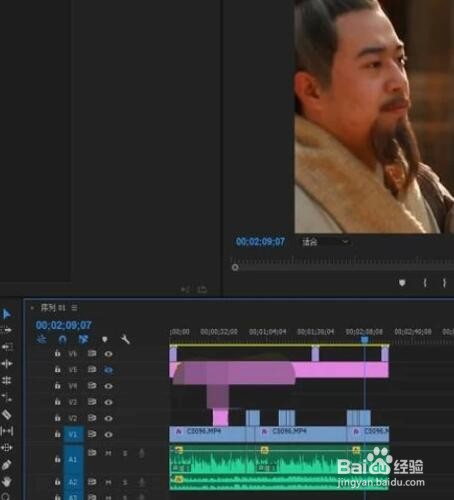Add a marker from timeline header
The width and height of the screenshot is (454, 500).
coord(105,339)
